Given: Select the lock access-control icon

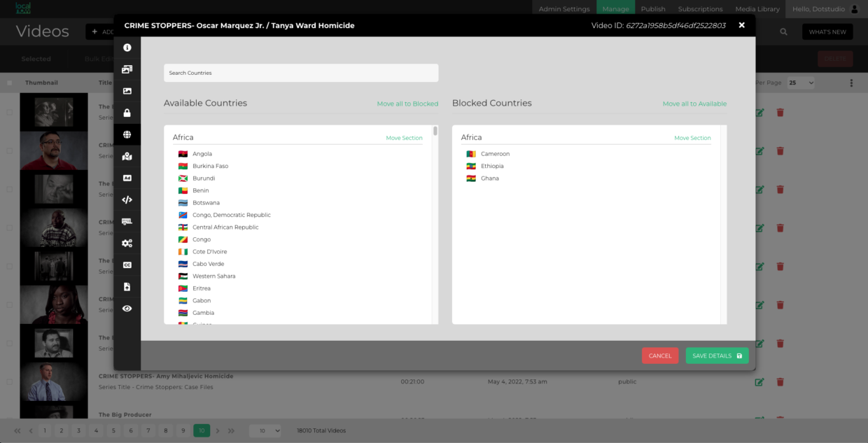Looking at the screenshot, I should point(127,113).
